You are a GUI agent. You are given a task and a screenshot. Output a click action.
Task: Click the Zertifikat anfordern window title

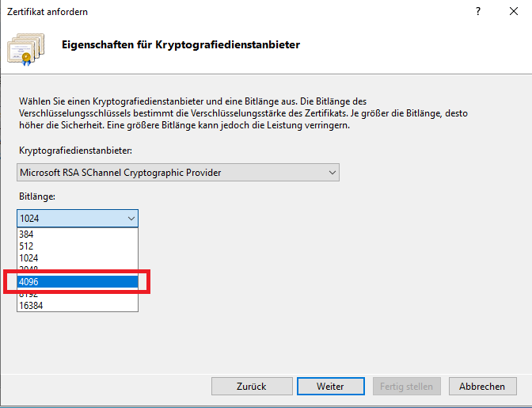pyautogui.click(x=47, y=12)
